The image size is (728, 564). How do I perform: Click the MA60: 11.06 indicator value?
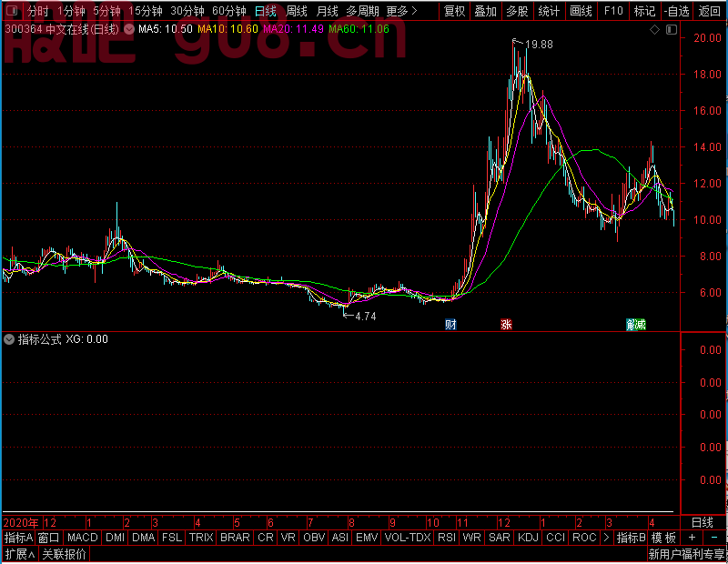click(x=359, y=29)
